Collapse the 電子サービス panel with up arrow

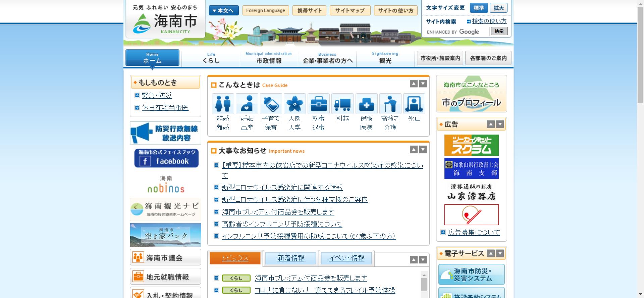click(491, 253)
